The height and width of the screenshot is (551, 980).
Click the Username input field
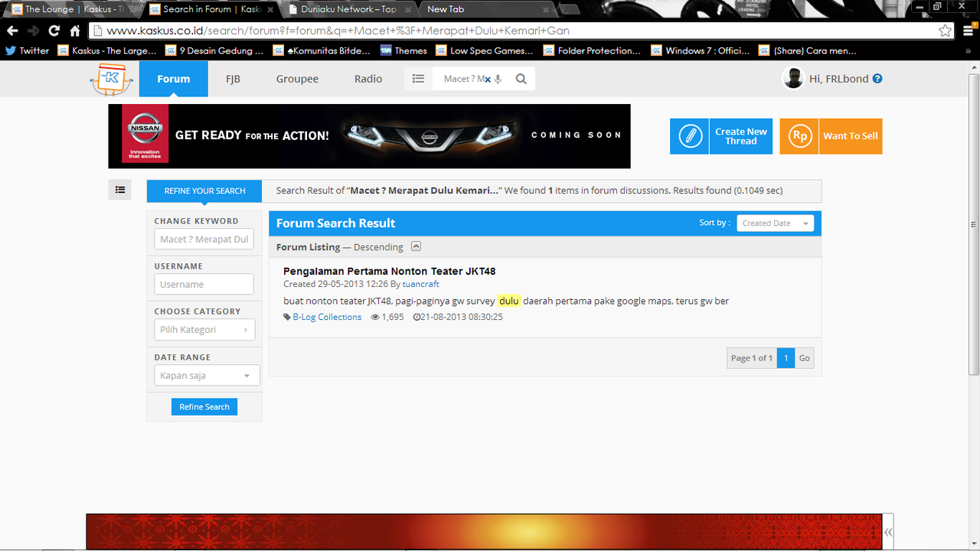(204, 285)
